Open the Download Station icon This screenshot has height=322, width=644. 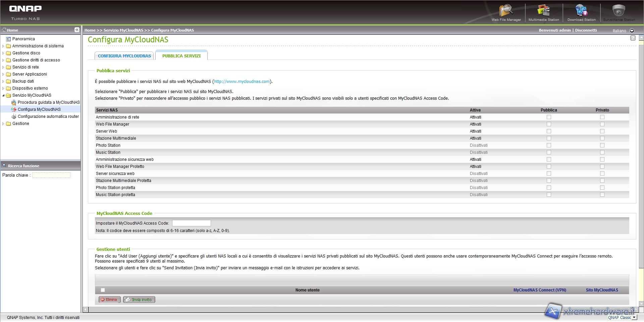tap(581, 12)
